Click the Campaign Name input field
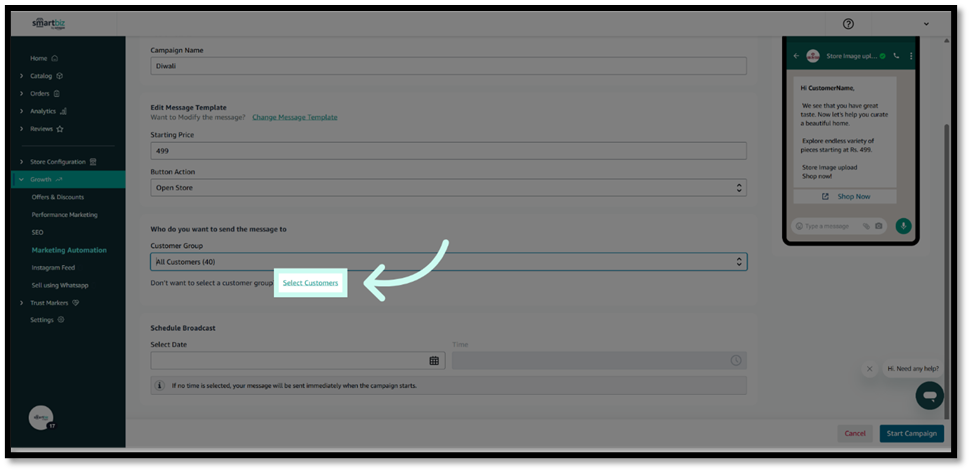The height and width of the screenshot is (471, 970). tap(448, 67)
